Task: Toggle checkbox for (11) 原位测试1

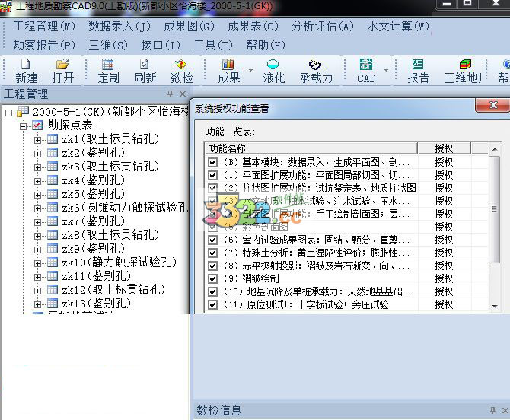Action: [212, 304]
